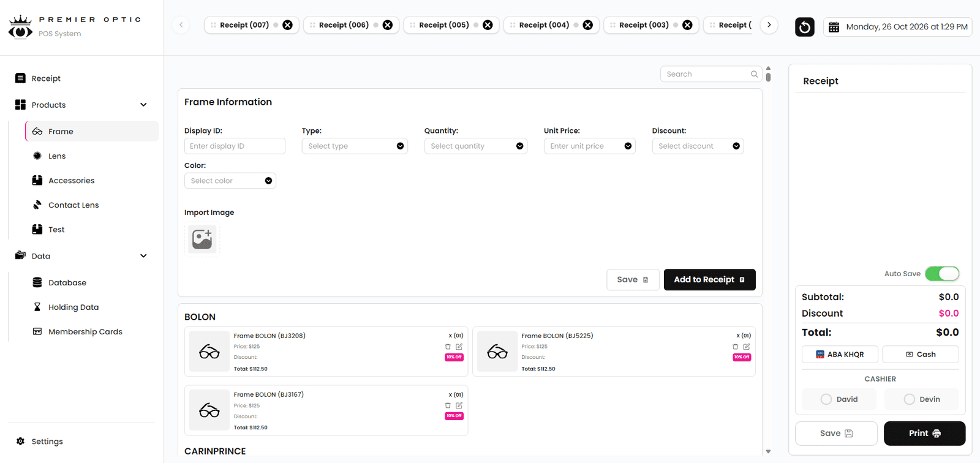Choose Cash payment method
980x463 pixels.
[921, 355]
